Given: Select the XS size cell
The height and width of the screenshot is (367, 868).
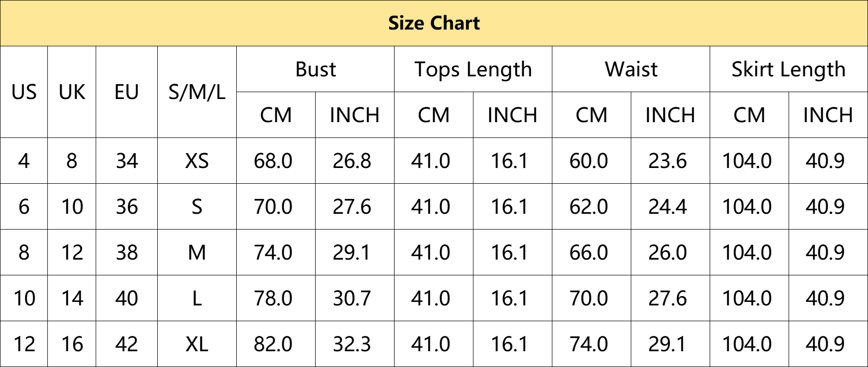Looking at the screenshot, I should pos(197,161).
